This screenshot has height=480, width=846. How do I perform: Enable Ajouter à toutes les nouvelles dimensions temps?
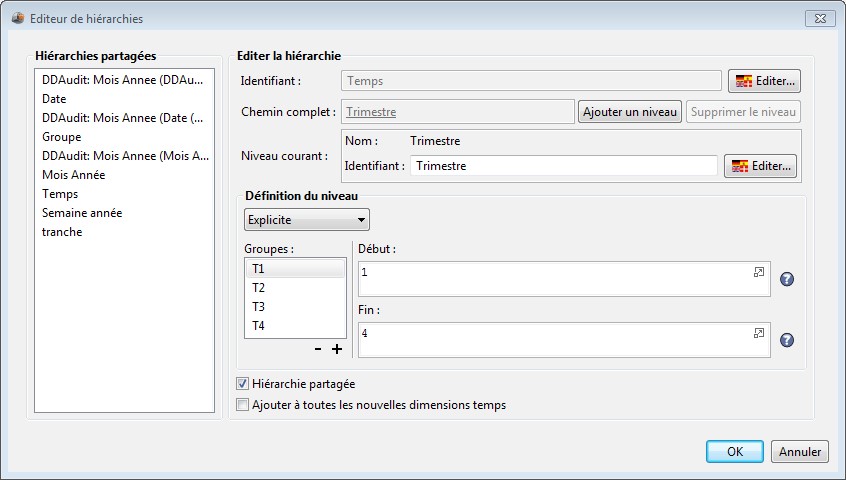pyautogui.click(x=242, y=405)
